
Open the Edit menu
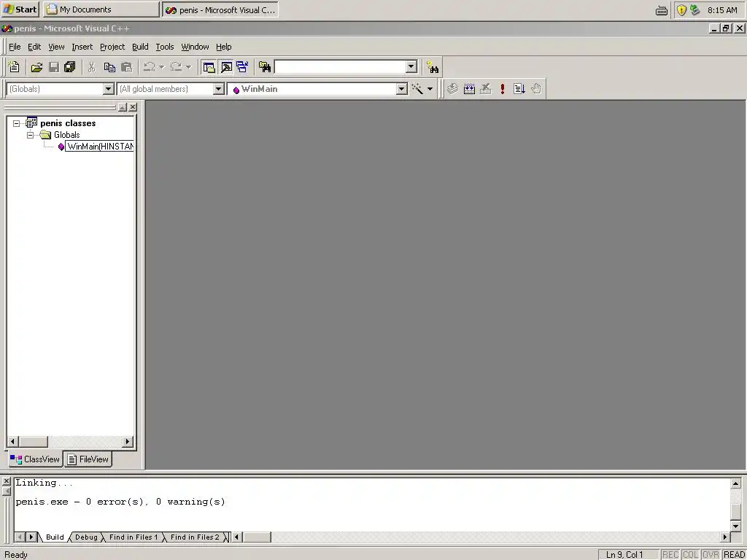34,47
